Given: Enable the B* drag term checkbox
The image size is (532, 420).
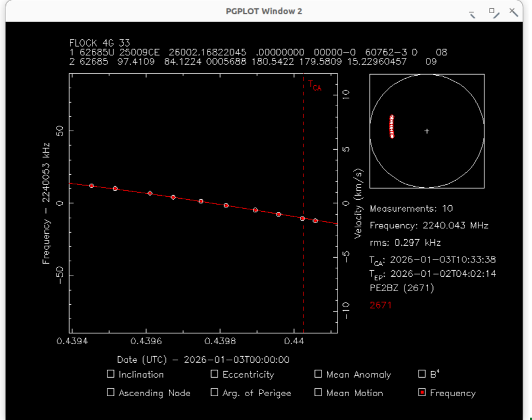Looking at the screenshot, I should [x=422, y=374].
